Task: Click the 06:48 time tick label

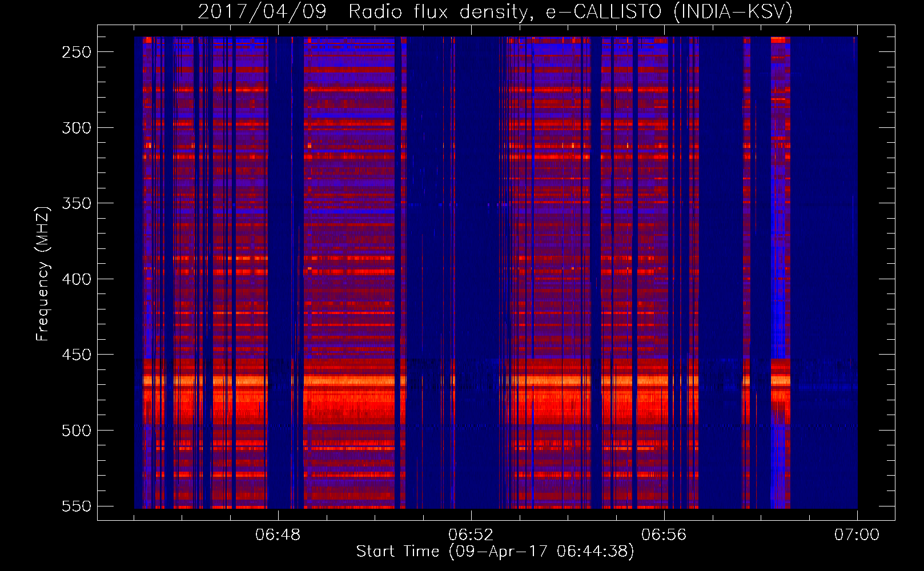Action: pyautogui.click(x=278, y=535)
